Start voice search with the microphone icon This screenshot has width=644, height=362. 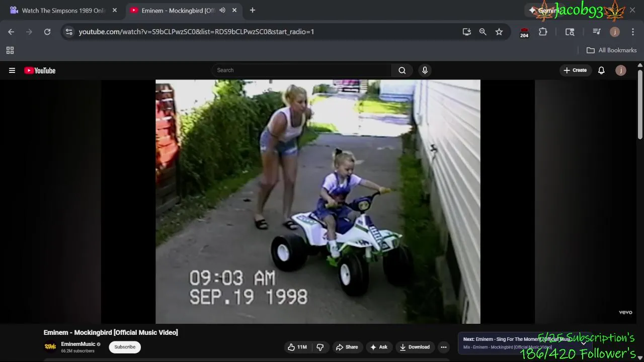click(425, 70)
